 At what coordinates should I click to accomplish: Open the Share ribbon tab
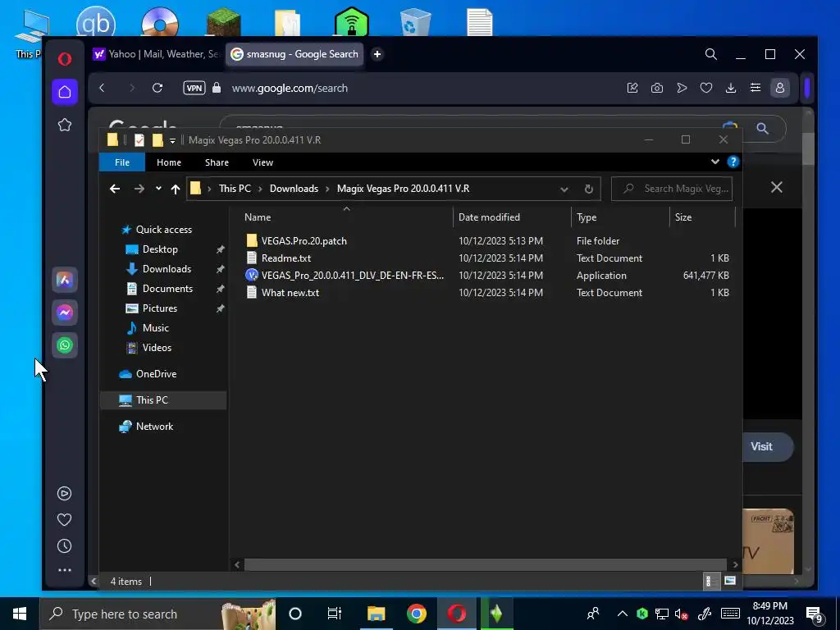pyautogui.click(x=217, y=162)
